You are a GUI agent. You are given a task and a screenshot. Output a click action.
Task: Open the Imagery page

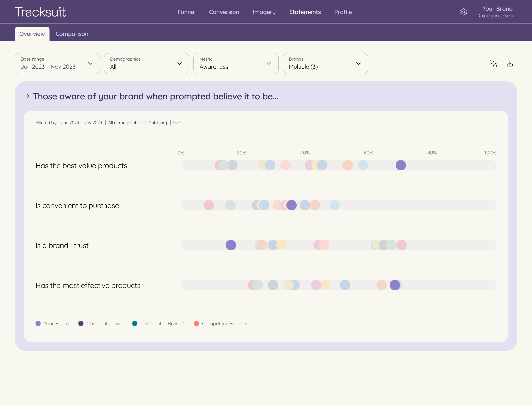pos(264,12)
